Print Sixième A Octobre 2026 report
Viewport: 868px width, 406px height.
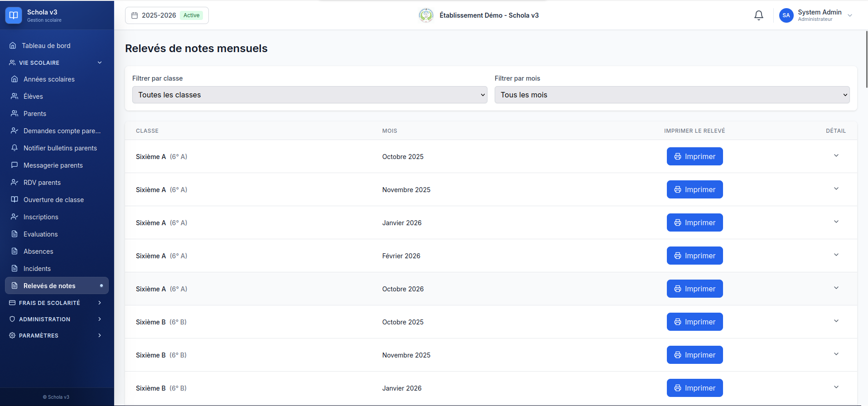(694, 289)
